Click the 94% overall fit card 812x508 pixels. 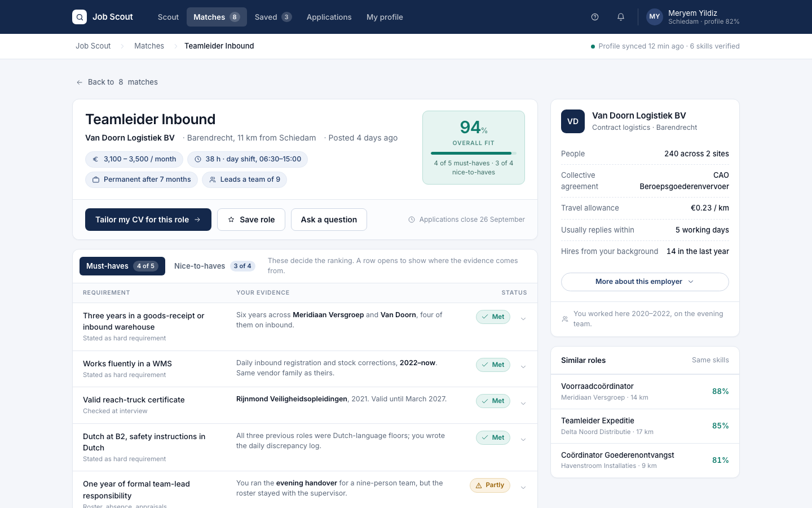pos(474,147)
